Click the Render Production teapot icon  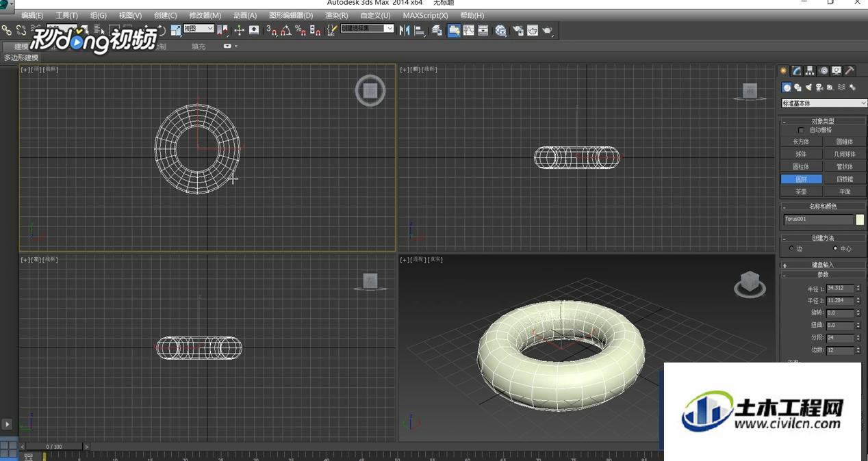coord(547,30)
